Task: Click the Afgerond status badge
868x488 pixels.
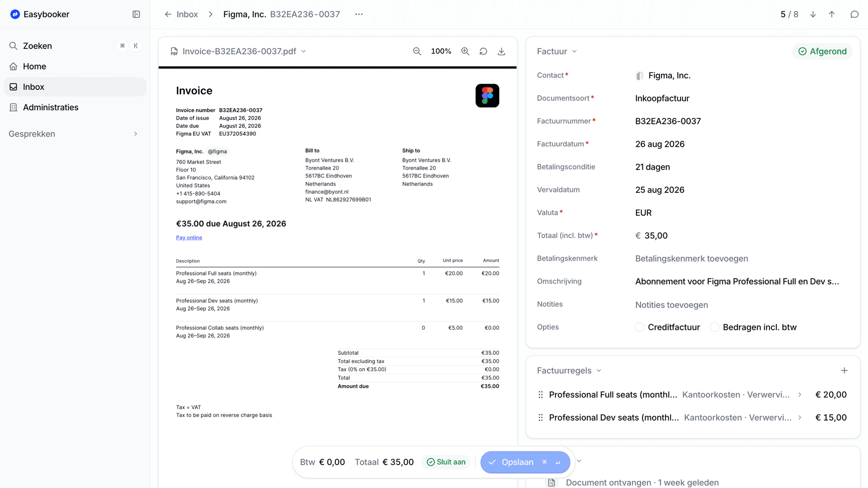Action: pos(822,52)
